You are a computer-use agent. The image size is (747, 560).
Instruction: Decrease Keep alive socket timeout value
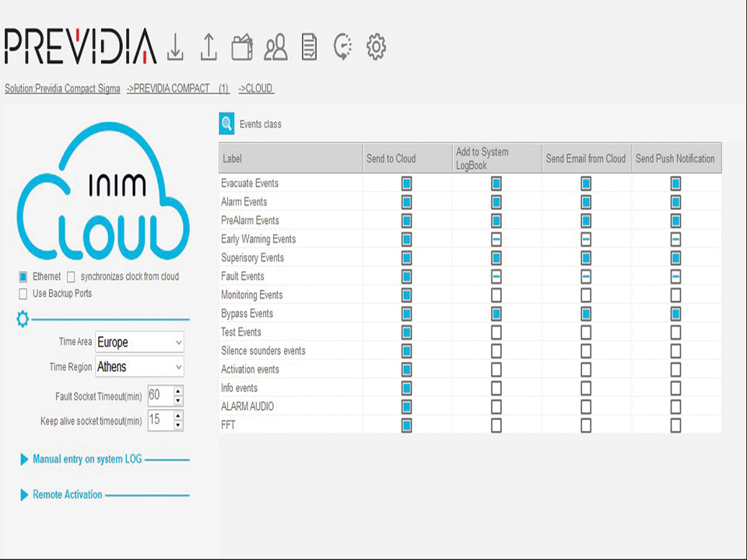point(178,425)
